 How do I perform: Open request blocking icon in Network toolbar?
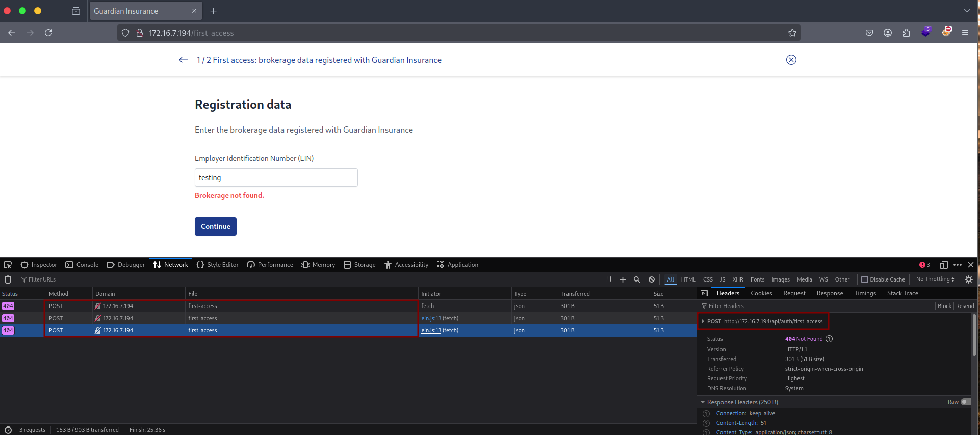pyautogui.click(x=651, y=279)
